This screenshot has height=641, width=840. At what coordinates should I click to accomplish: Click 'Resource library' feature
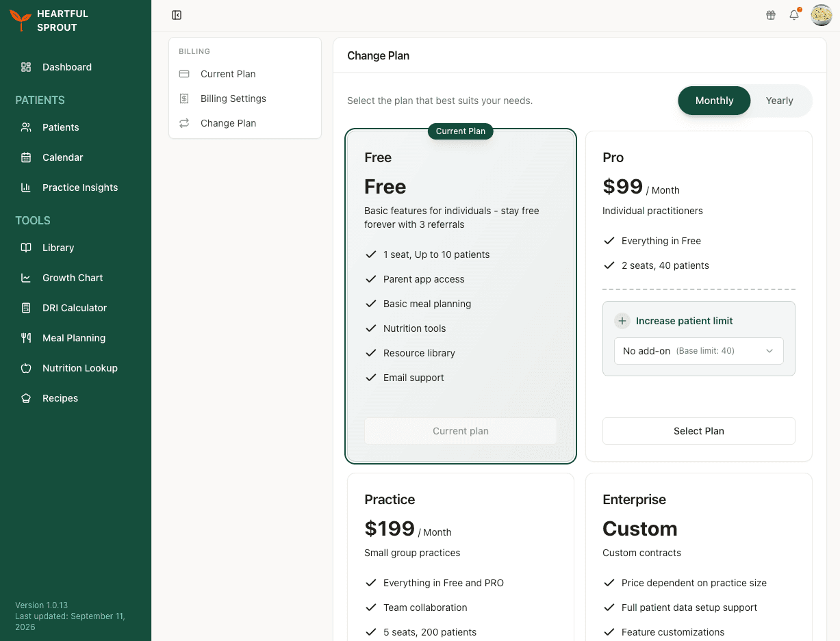click(419, 353)
